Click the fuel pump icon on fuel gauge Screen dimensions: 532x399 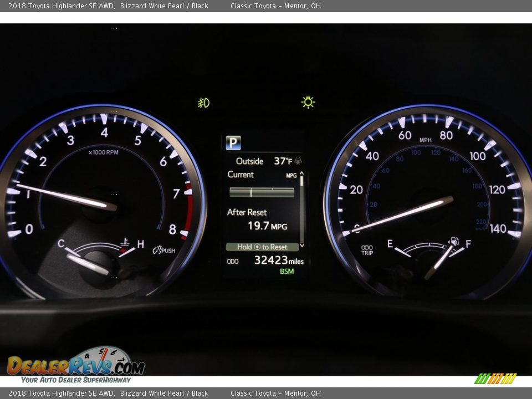454,241
